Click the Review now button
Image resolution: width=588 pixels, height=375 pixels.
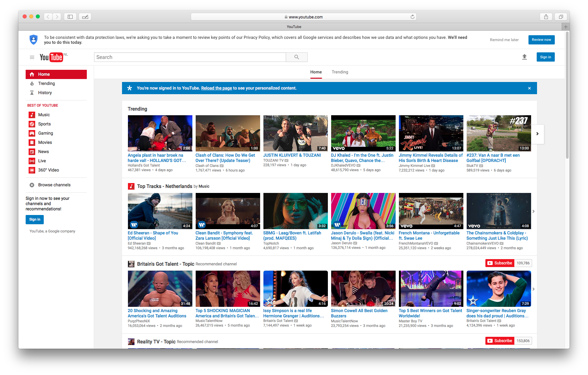(541, 40)
